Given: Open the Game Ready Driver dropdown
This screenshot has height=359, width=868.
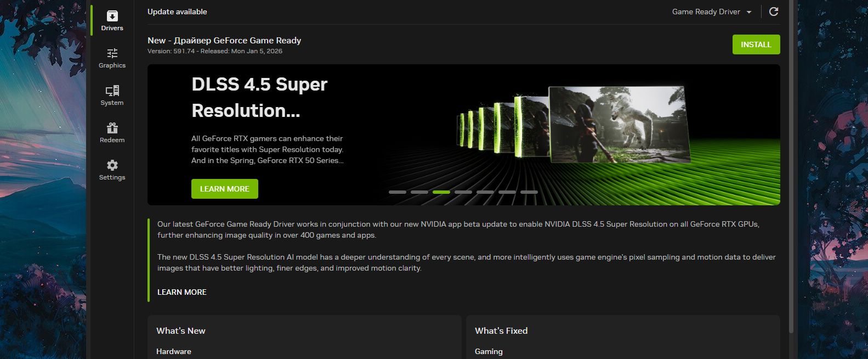Looking at the screenshot, I should 712,12.
